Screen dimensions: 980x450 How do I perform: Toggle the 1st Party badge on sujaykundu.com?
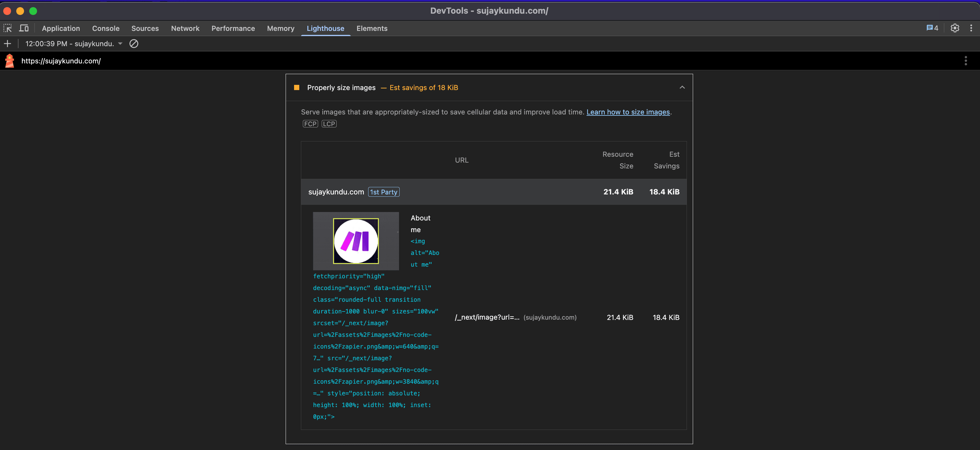coord(383,192)
